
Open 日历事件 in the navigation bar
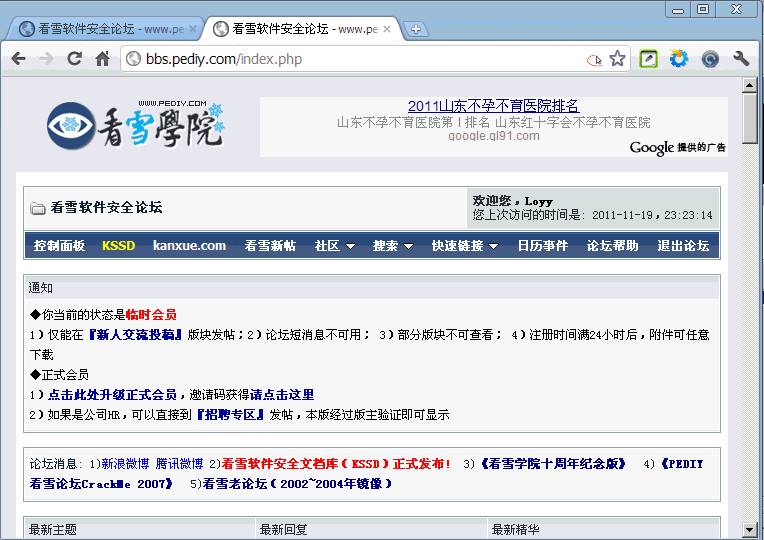click(x=542, y=246)
